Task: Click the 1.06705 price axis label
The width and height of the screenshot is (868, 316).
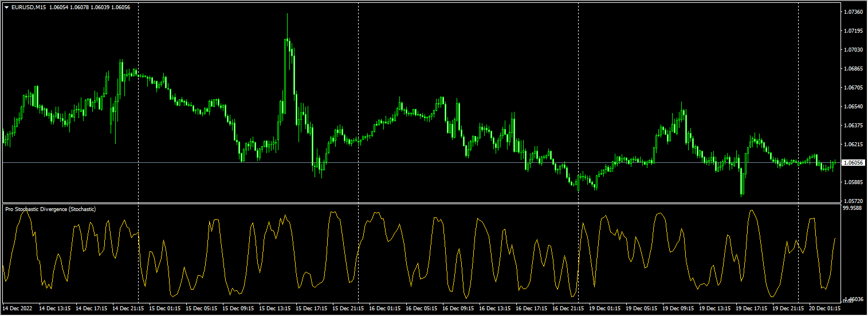Action: tap(854, 88)
